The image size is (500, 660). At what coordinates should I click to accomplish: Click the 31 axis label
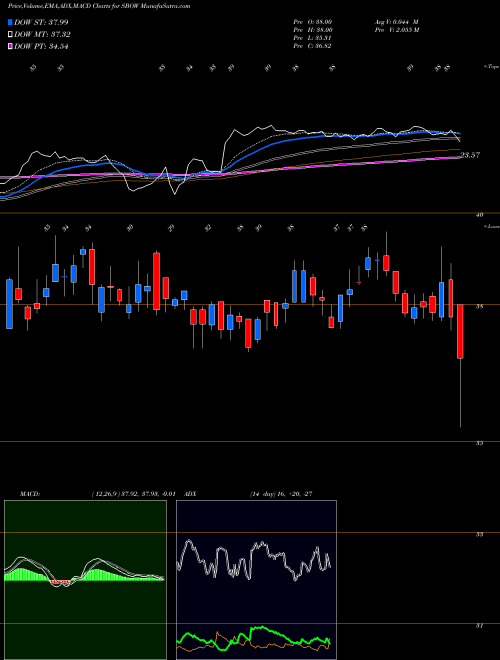[x=479, y=626]
